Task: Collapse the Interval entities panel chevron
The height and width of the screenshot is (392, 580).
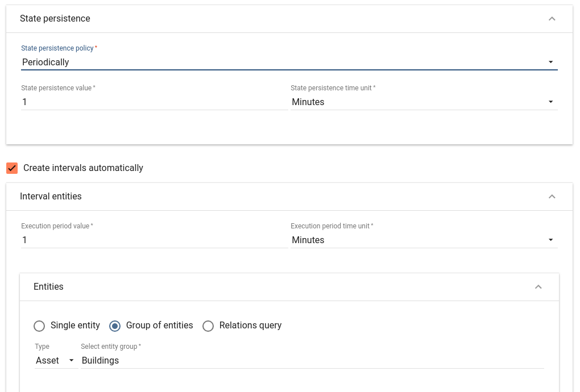Action: (x=551, y=197)
